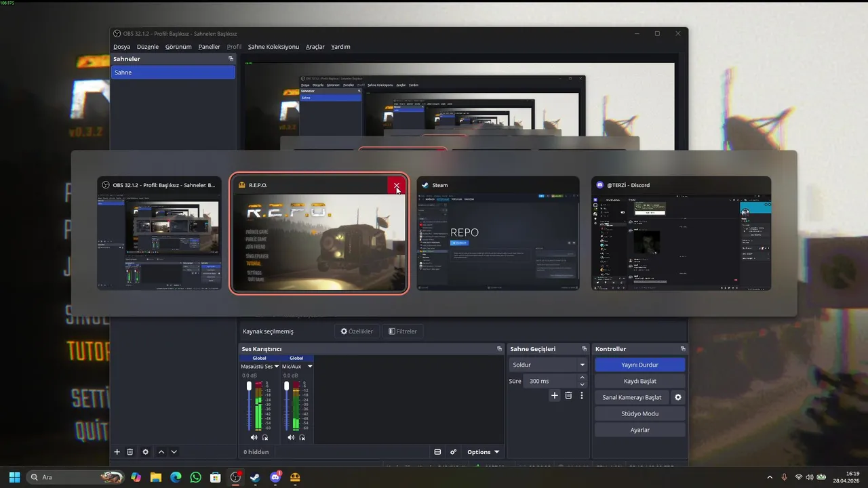868x488 pixels.
Task: Open the Sahne Koleksiyonu menu
Action: (x=273, y=47)
